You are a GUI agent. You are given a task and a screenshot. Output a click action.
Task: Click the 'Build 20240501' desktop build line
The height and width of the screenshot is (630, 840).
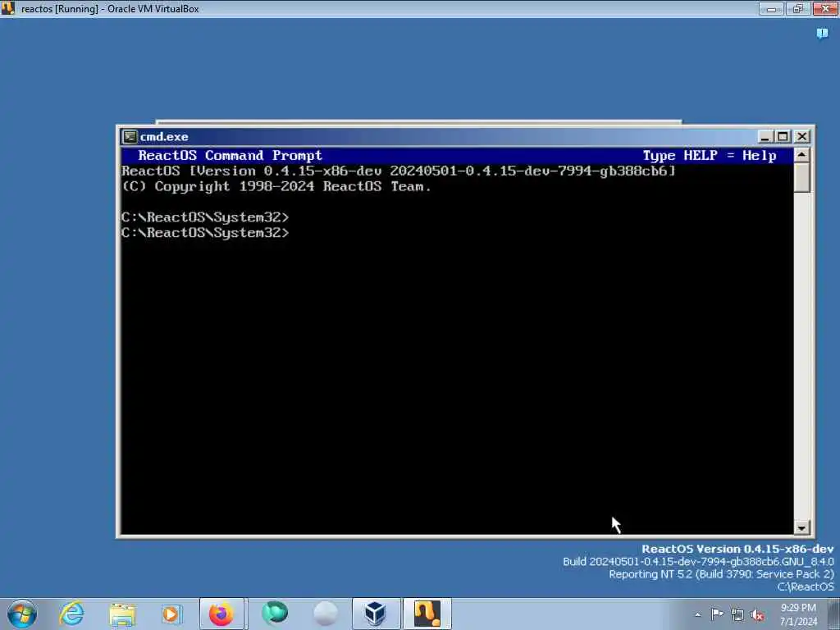point(698,561)
